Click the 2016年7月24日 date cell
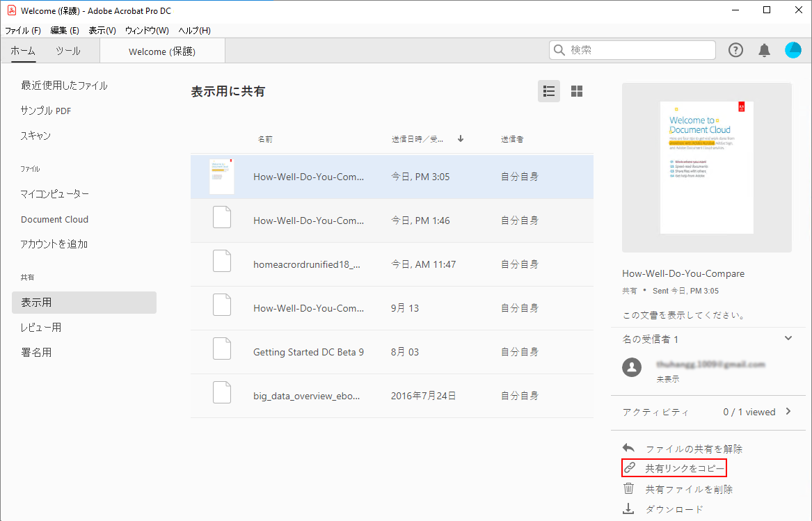Image resolution: width=812 pixels, height=521 pixels. [x=424, y=396]
